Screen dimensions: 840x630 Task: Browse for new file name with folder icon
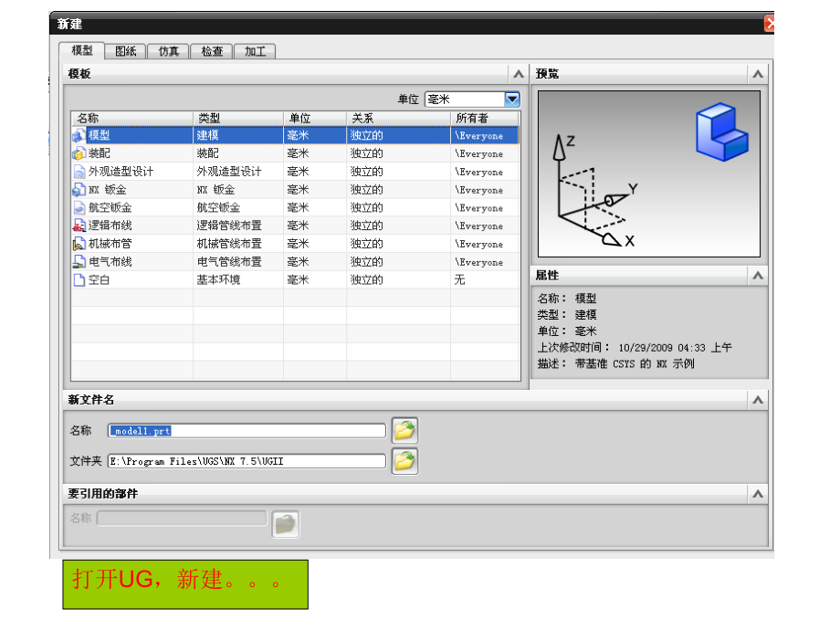coord(404,430)
